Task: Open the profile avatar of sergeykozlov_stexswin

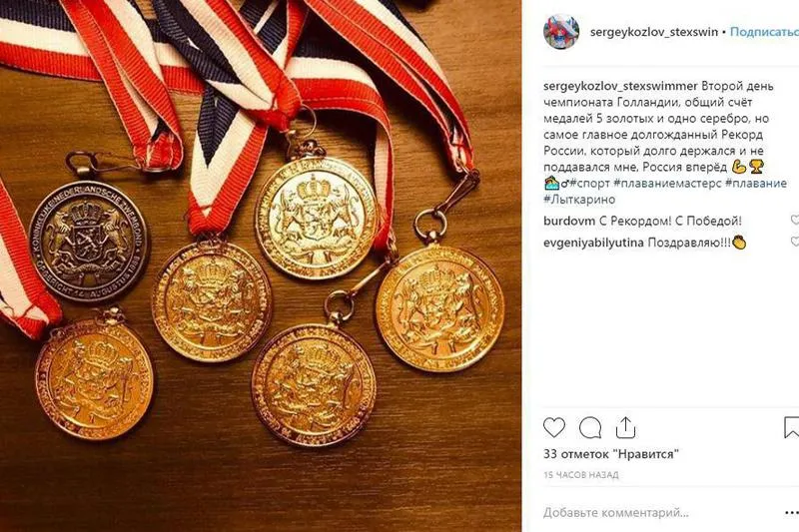Action: tap(561, 32)
